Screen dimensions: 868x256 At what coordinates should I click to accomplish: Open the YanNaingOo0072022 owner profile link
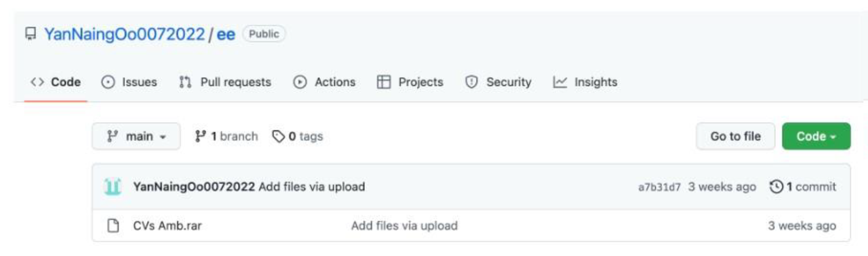click(124, 34)
